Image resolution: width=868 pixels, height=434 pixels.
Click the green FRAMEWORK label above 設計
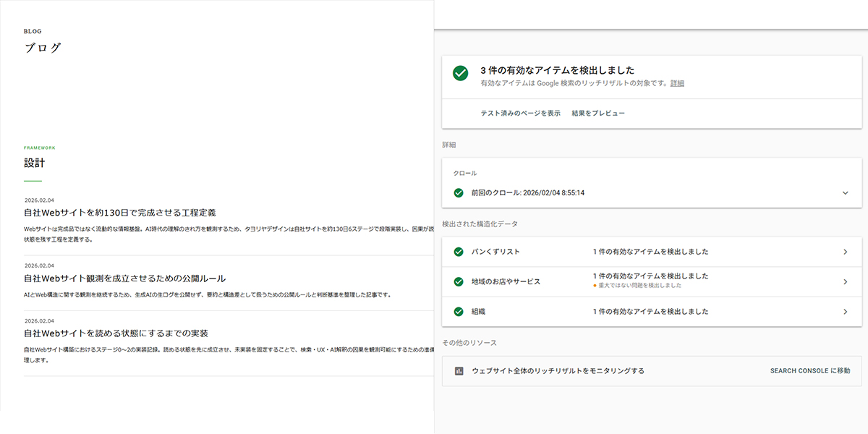point(40,148)
